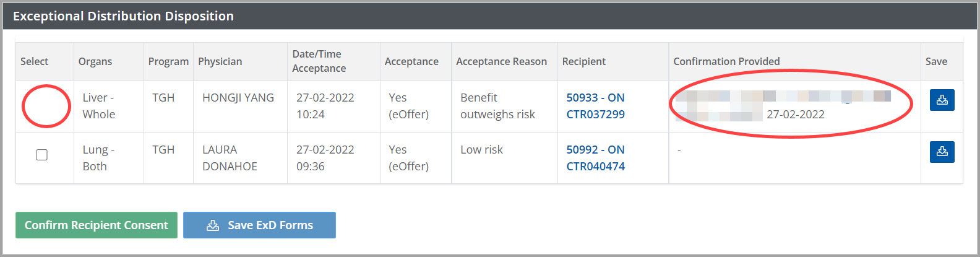The height and width of the screenshot is (257, 980).
Task: Open recipient link 50992 - ON CTR040474
Action: [595, 158]
